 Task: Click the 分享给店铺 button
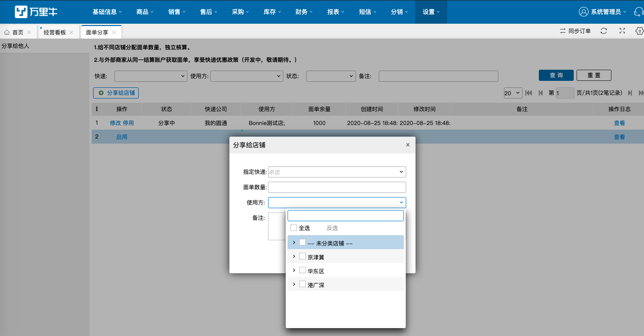pyautogui.click(x=116, y=93)
